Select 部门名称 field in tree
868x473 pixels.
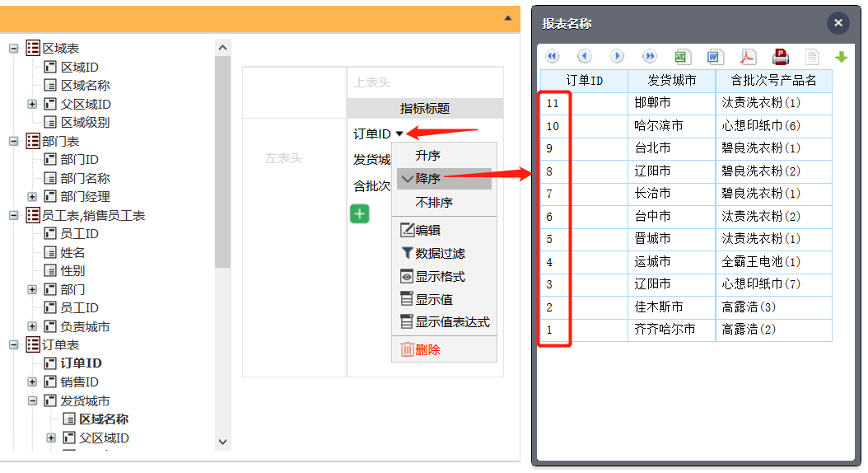click(x=86, y=178)
